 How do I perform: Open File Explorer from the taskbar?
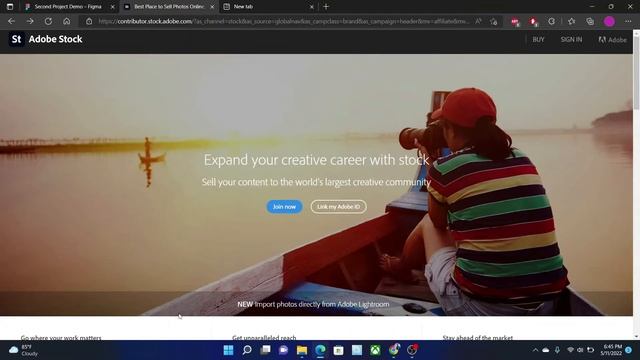302,350
